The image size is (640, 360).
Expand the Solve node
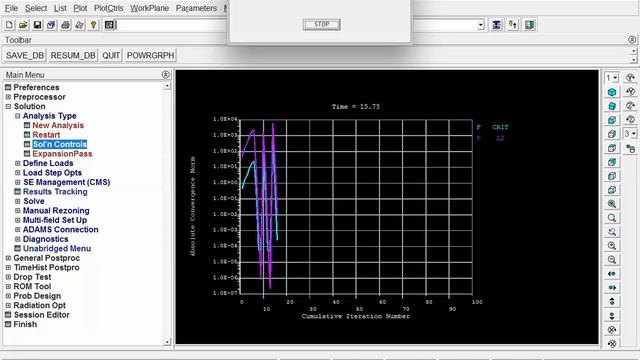[18, 201]
